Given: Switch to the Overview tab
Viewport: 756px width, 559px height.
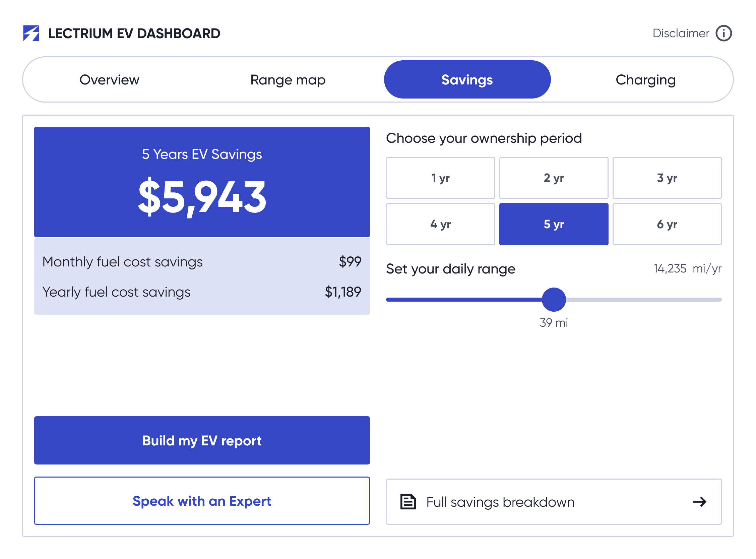Looking at the screenshot, I should click(109, 80).
